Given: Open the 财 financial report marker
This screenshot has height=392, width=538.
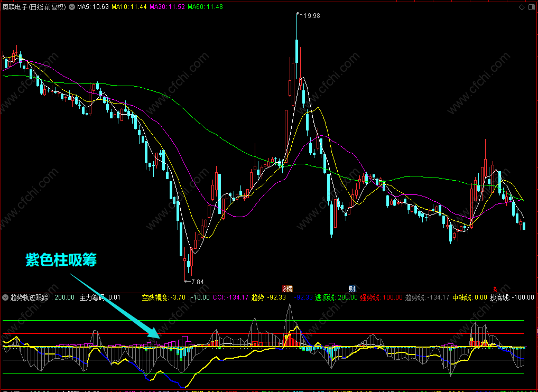Looking at the screenshot, I should 352,289.
